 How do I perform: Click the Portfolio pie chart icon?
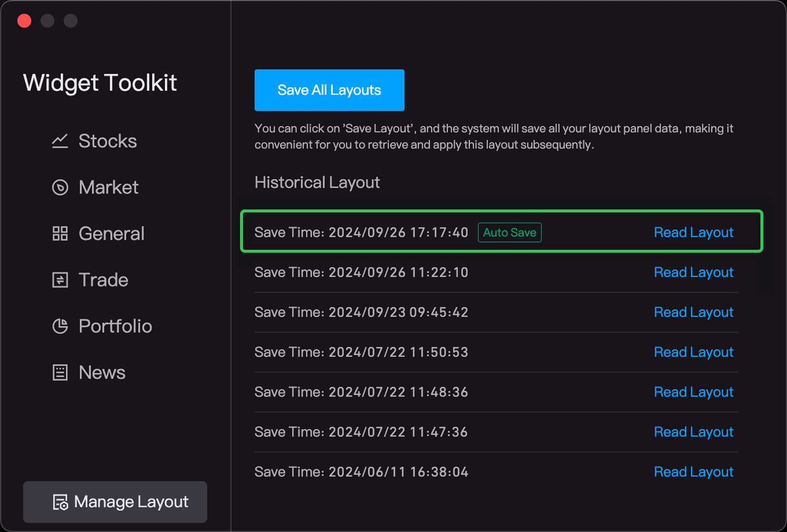pyautogui.click(x=60, y=326)
